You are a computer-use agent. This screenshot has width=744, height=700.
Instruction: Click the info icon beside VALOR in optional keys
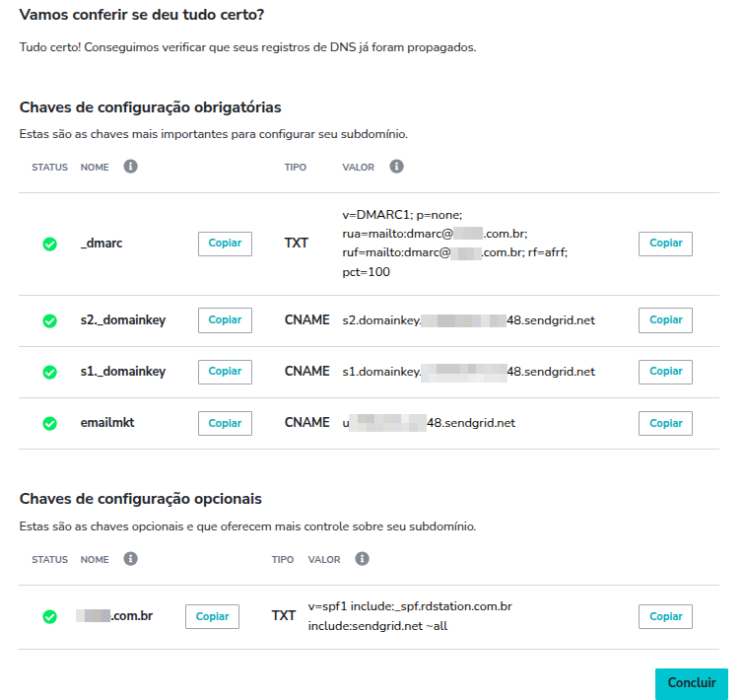coord(362,559)
